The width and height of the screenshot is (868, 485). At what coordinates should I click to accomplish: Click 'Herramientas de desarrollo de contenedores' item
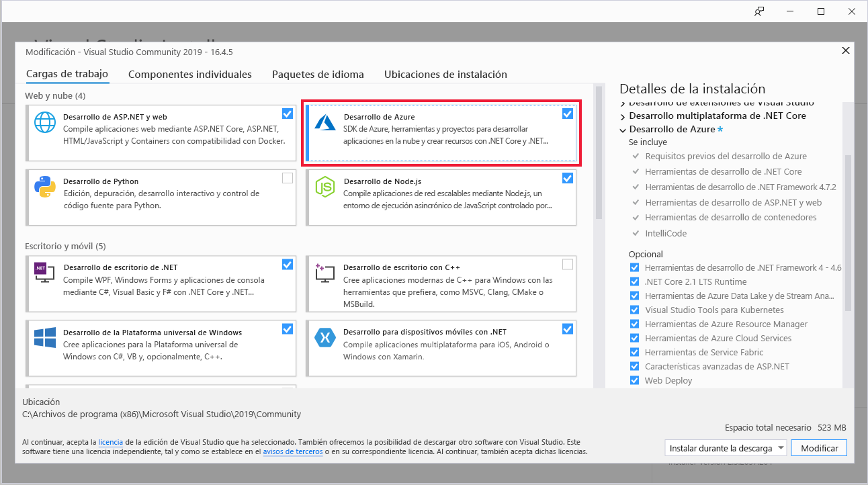point(731,218)
